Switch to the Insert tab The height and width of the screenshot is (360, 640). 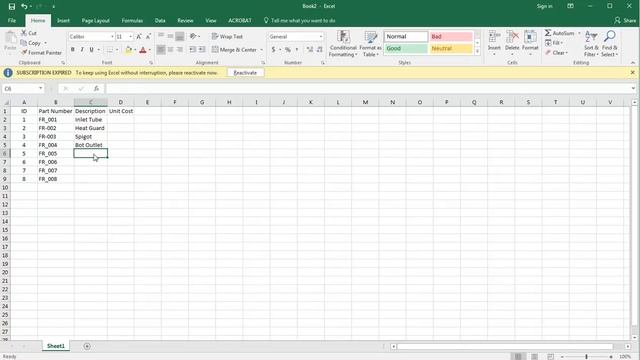tap(63, 20)
